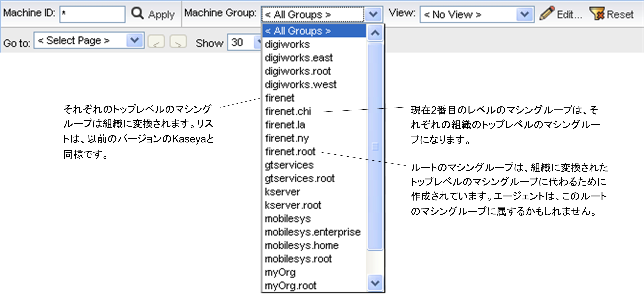Pick gtservices group

(314, 165)
